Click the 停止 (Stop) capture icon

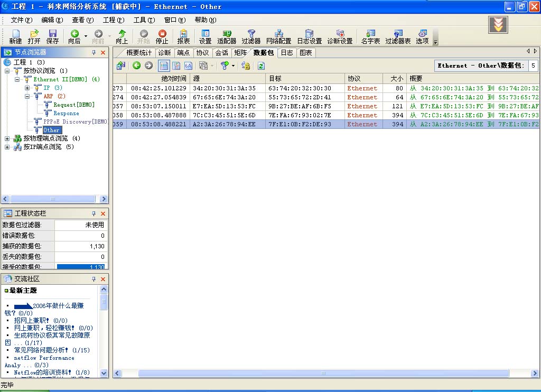point(162,36)
